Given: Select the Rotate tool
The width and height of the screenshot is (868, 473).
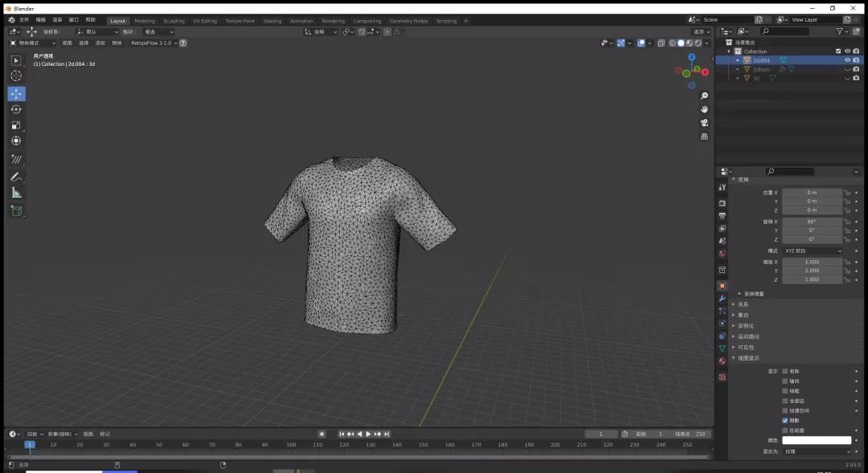Looking at the screenshot, I should tap(16, 109).
